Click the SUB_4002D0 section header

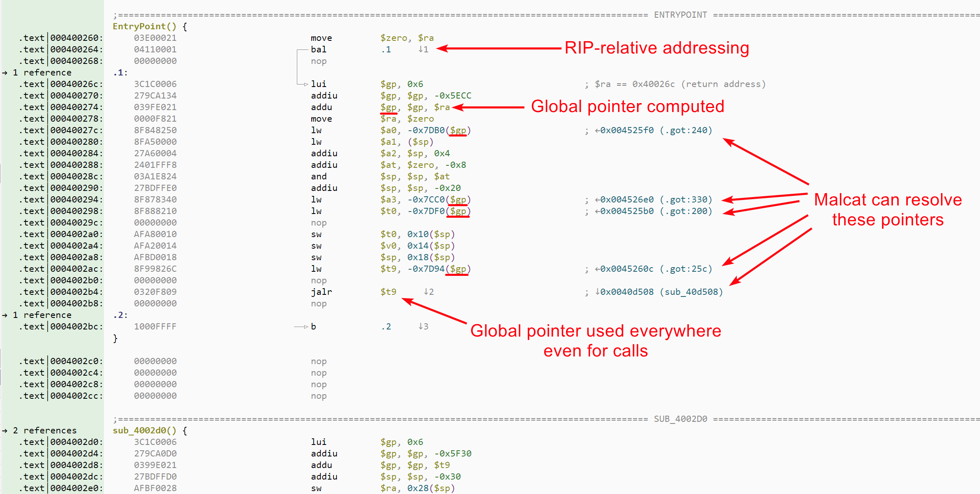[680, 419]
